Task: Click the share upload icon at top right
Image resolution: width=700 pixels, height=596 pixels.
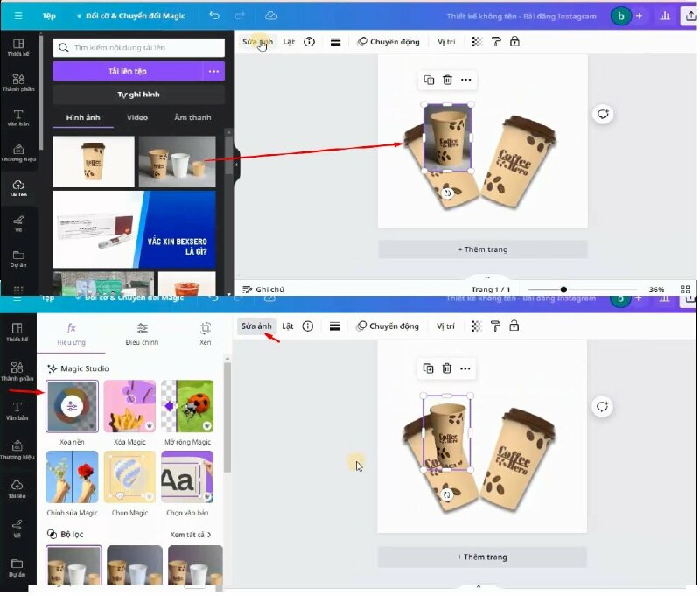Action: click(689, 16)
